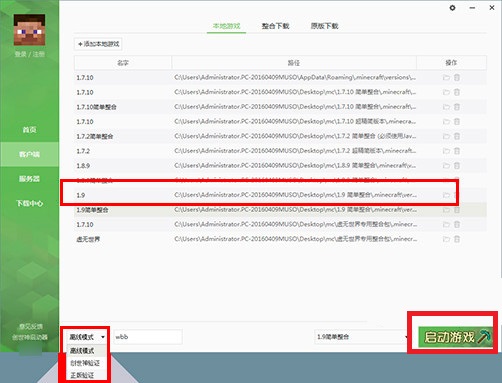This screenshot has width=502, height=383.
Task: Expand the 1.9简单整合 version dropdown
Action: (362, 337)
